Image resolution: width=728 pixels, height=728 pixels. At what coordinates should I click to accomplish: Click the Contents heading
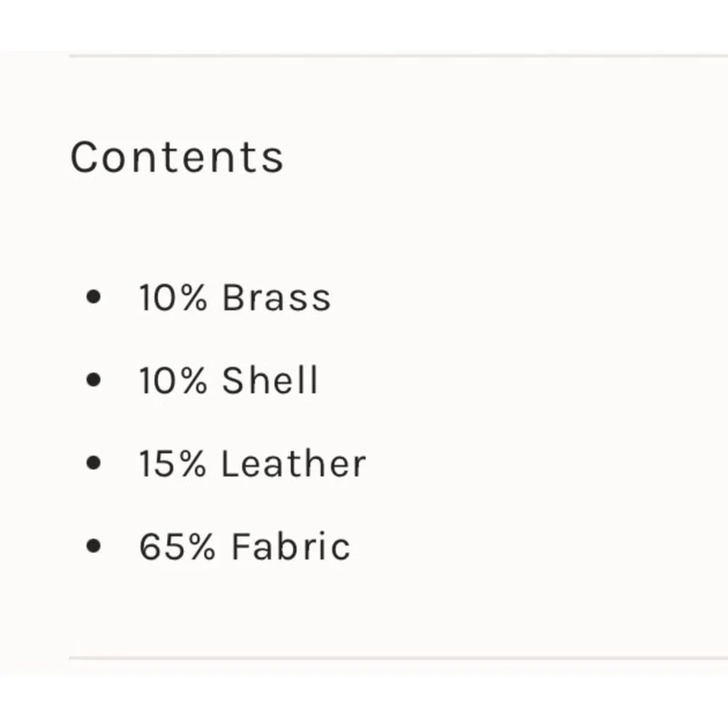pos(176,157)
